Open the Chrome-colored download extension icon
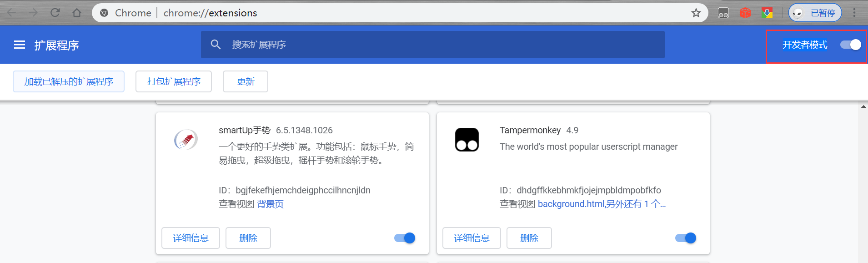Screen dimensions: 868x263 click(x=767, y=13)
